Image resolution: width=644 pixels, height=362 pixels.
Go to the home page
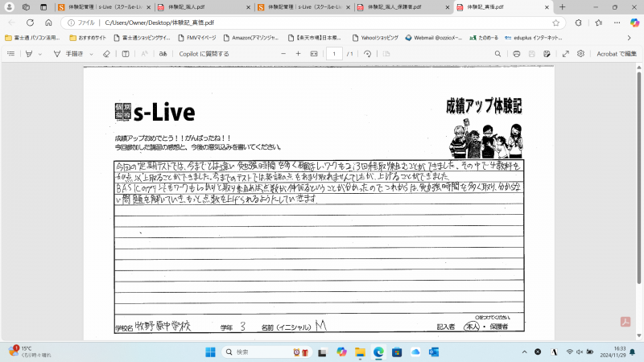click(x=48, y=23)
